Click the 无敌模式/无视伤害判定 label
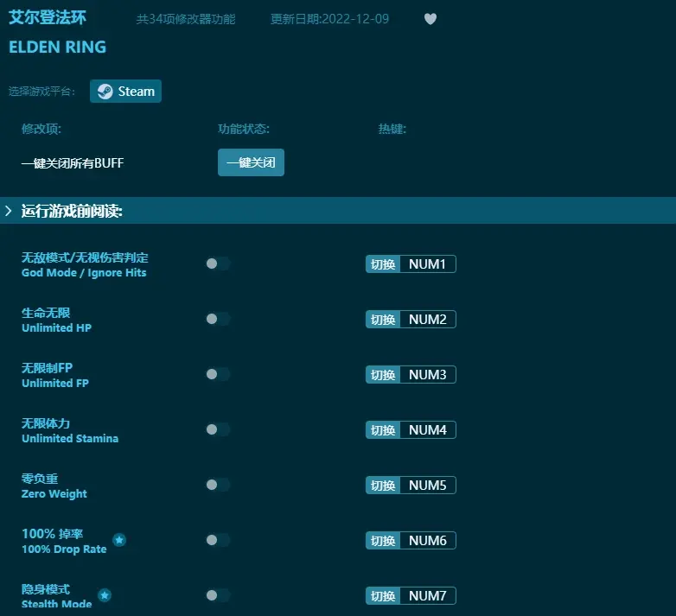The height and width of the screenshot is (616, 676). 85,257
